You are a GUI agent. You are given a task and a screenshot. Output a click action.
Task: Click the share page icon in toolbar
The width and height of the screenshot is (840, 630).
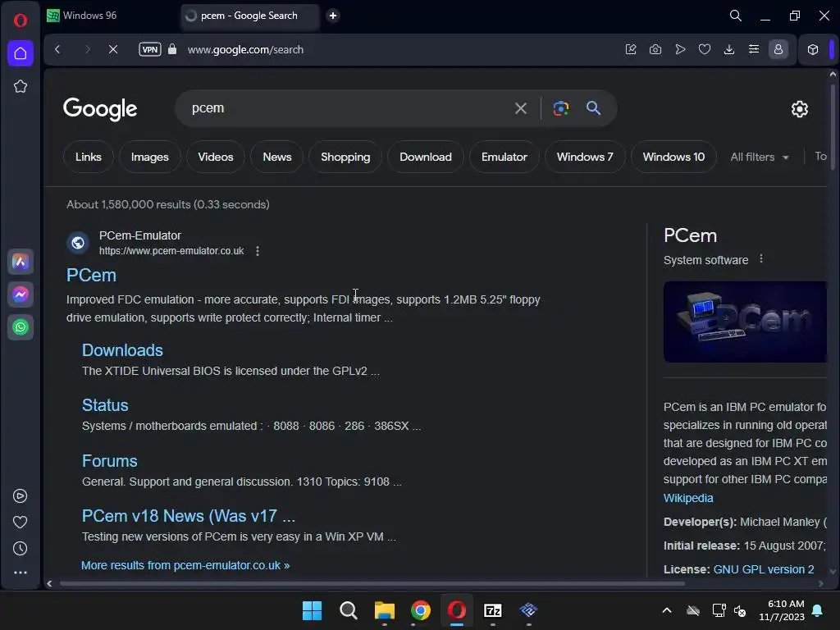tap(631, 49)
